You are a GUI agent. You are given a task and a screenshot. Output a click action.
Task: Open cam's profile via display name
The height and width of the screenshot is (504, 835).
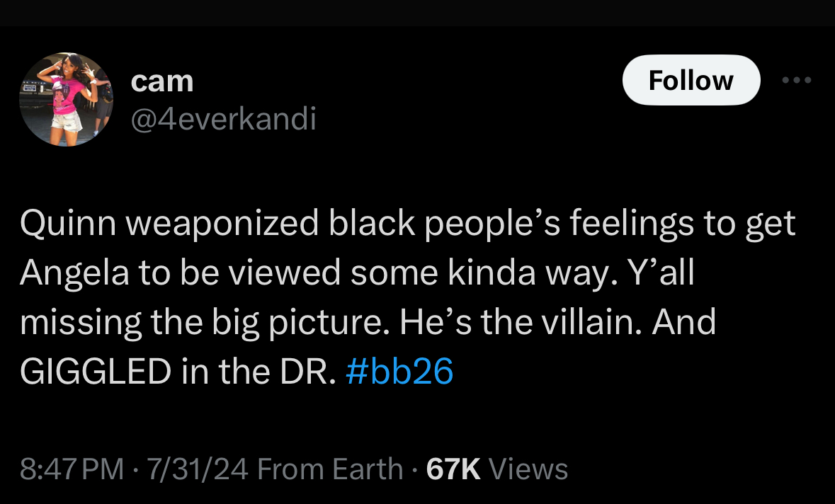point(162,81)
